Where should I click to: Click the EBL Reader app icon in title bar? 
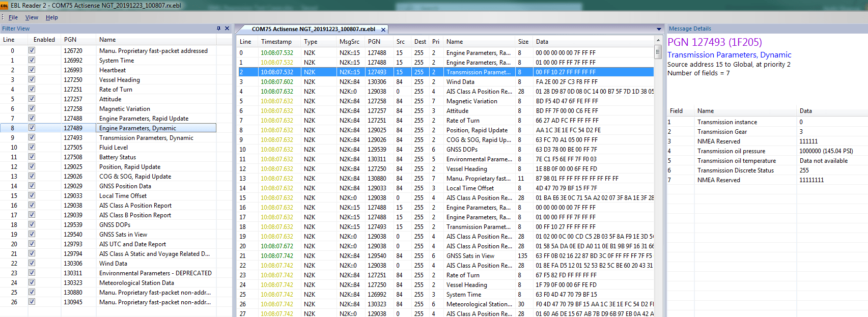(x=4, y=6)
